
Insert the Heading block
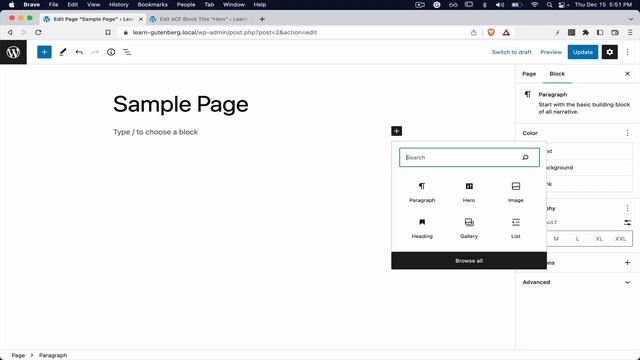[x=422, y=228]
